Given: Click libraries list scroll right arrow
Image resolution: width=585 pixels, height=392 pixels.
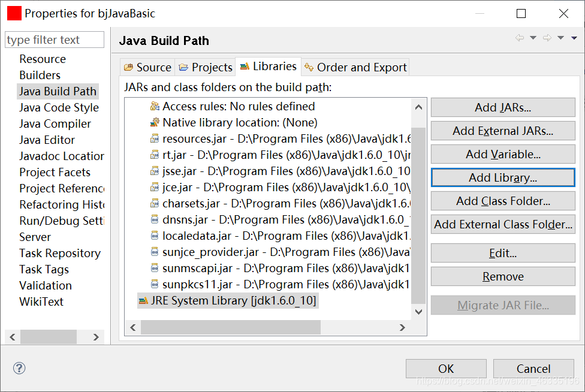Looking at the screenshot, I should coord(402,327).
